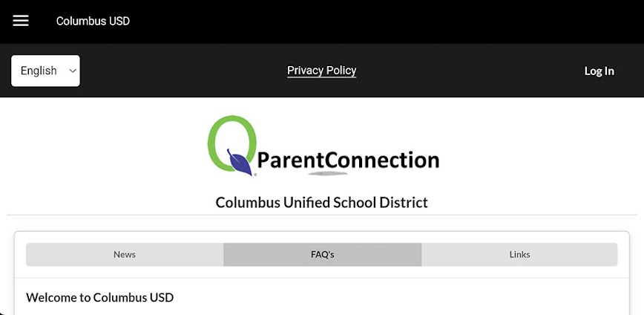644x315 pixels.
Task: Click the registered trademark symbol beside the logo
Action: coord(255,175)
